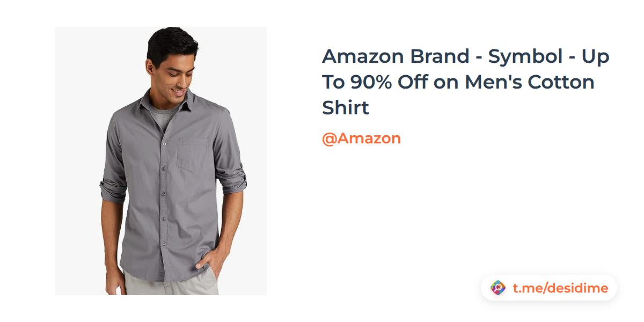This screenshot has width=644, height=322.
Task: Click the white space left of DesiDime logo in pill
Action: tap(486, 288)
